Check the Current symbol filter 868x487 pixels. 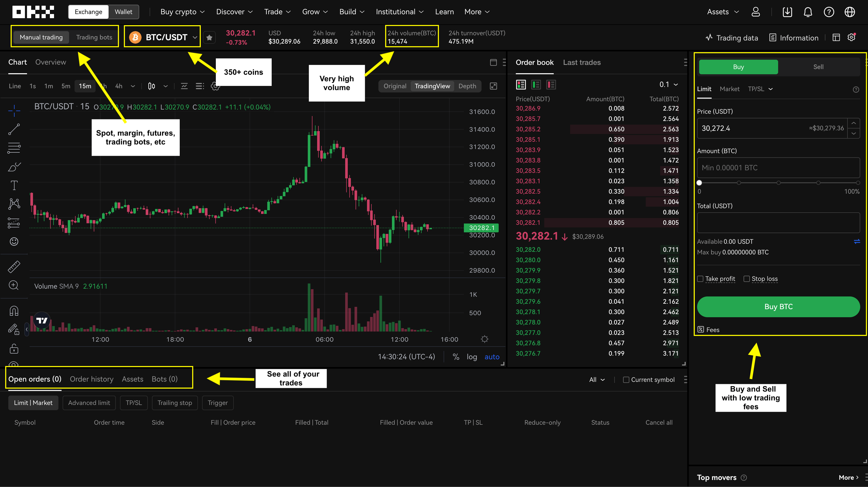pyautogui.click(x=626, y=380)
